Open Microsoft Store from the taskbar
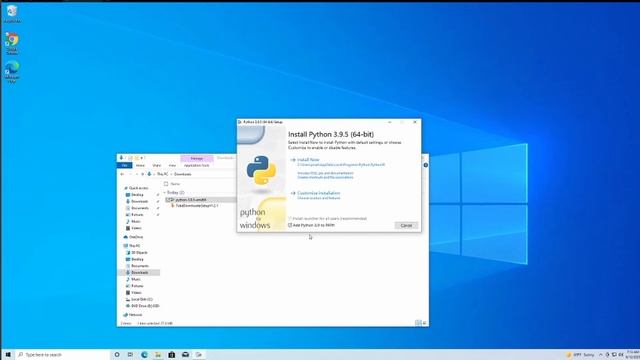Image resolution: width=640 pixels, height=360 pixels. [x=171, y=355]
